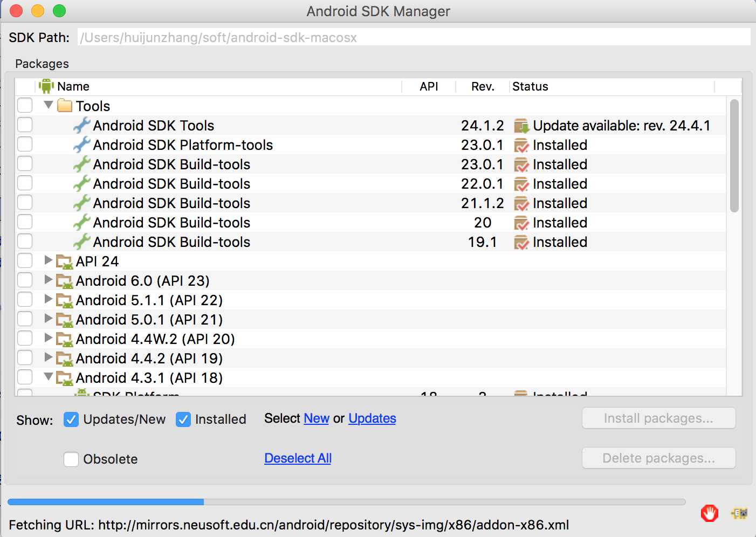Check the Android SDK Tools checkbox
Screen dimensions: 756x537
pyautogui.click(x=25, y=125)
